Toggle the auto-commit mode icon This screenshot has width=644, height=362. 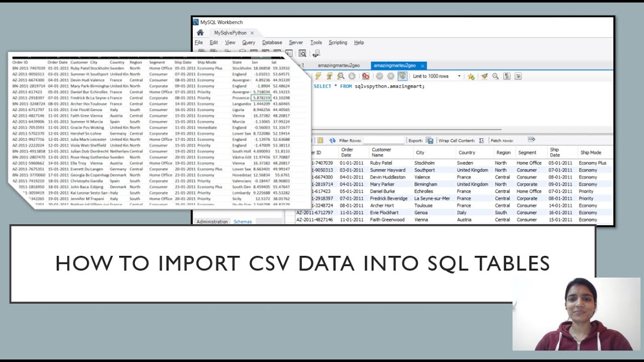pos(403,76)
